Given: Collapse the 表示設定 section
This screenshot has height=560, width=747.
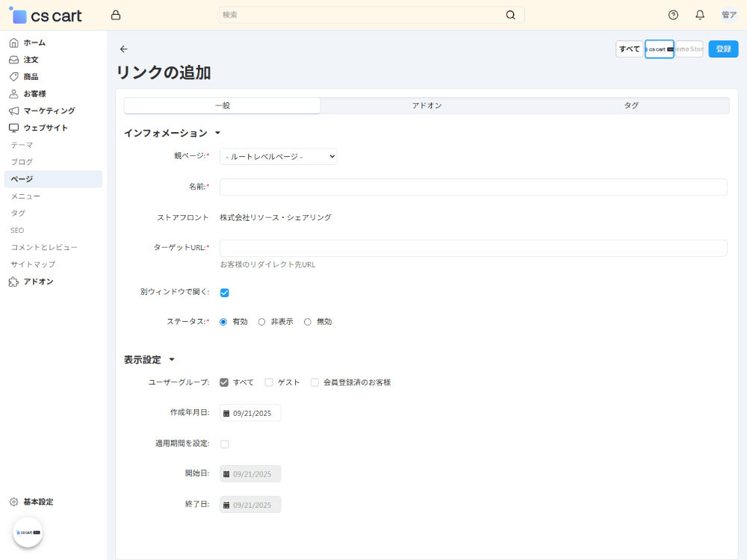Looking at the screenshot, I should [x=172, y=359].
